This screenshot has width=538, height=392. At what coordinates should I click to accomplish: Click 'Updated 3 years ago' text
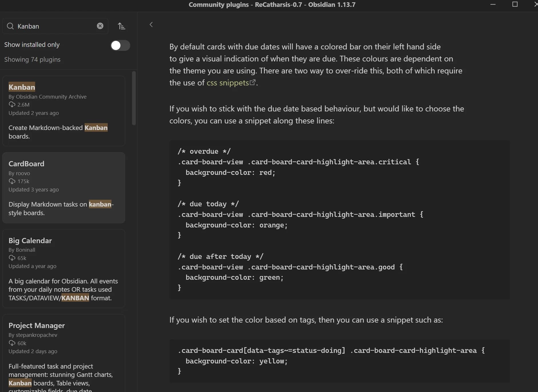pyautogui.click(x=34, y=189)
